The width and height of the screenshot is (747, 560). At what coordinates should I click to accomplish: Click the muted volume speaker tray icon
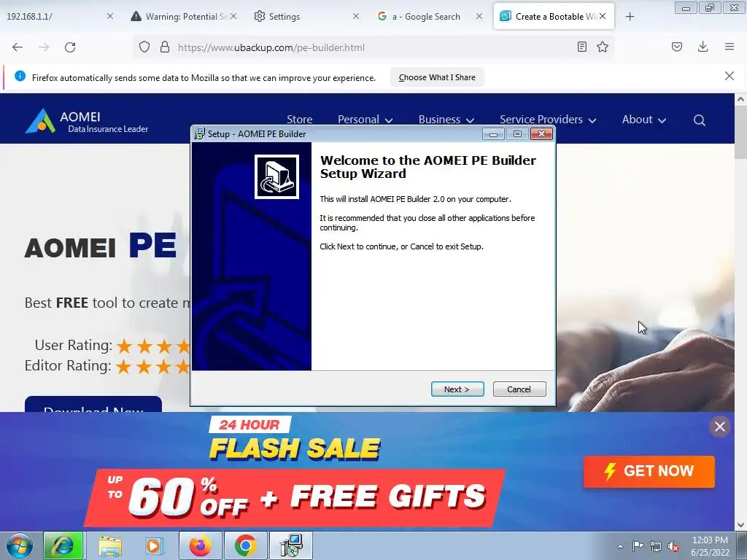[x=673, y=546]
